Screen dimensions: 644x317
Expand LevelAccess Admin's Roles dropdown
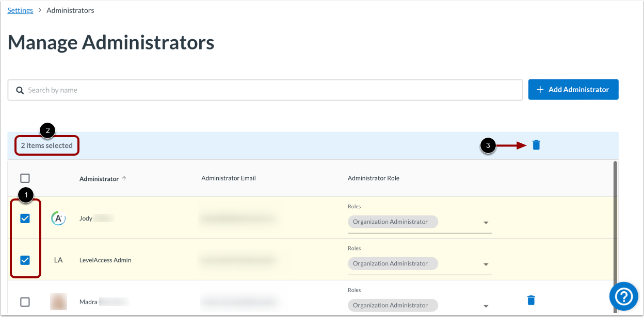point(486,264)
